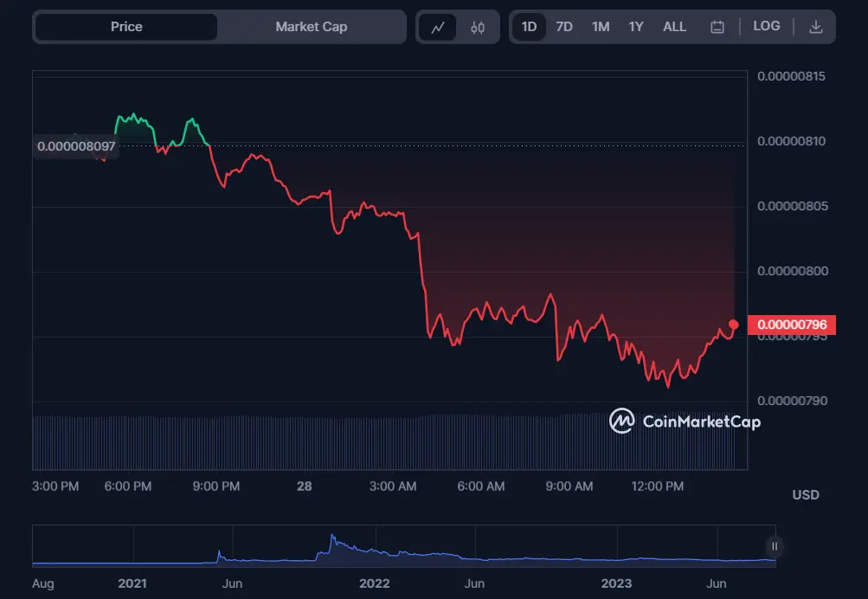Click the 2021 label on the overview timeline
This screenshot has width=868, height=599.
click(x=132, y=583)
